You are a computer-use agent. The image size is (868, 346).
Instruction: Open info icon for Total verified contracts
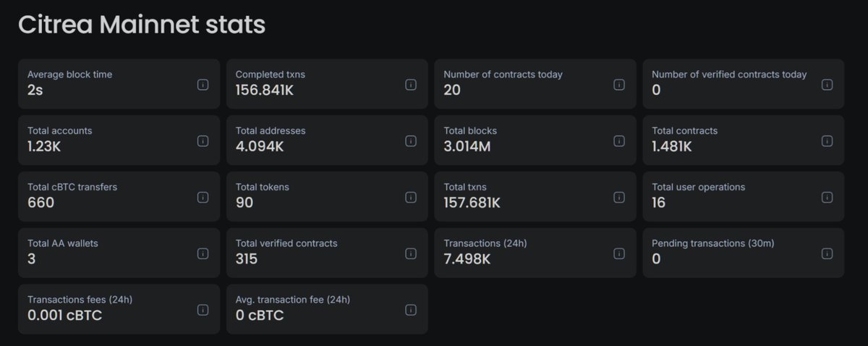coord(411,253)
